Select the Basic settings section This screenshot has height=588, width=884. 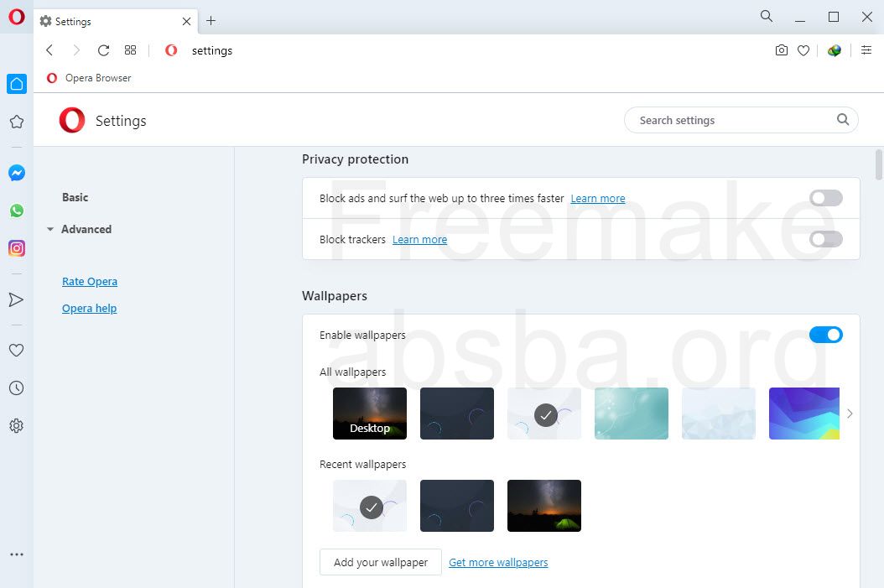click(75, 197)
